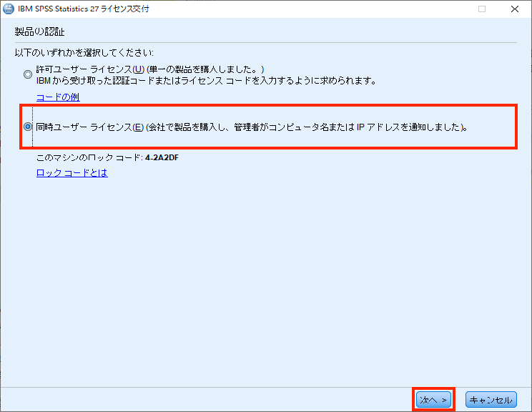Click the IBM から受け取った認証コード description text
The width and height of the screenshot is (532, 412).
coord(206,81)
